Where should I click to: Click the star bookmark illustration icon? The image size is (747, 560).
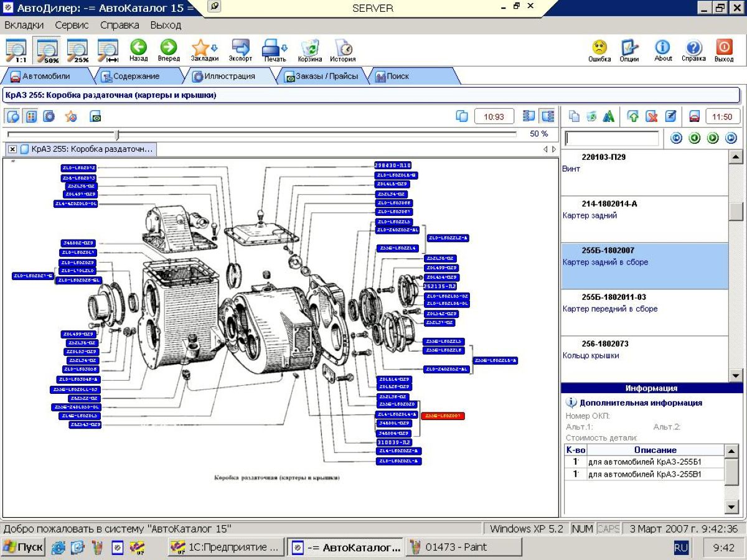point(71,116)
